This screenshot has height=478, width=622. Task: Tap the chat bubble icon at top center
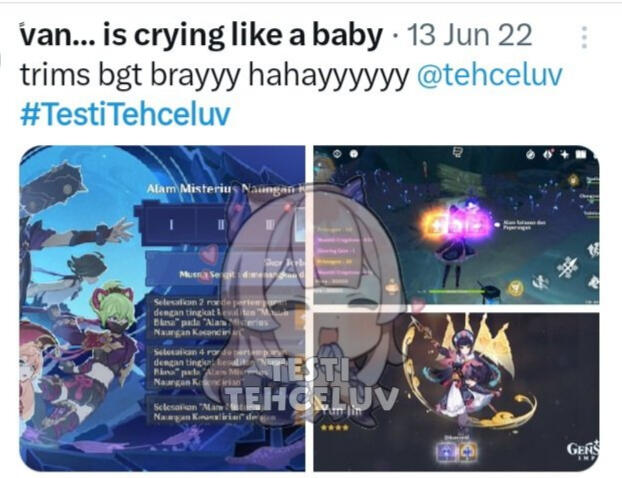(457, 152)
